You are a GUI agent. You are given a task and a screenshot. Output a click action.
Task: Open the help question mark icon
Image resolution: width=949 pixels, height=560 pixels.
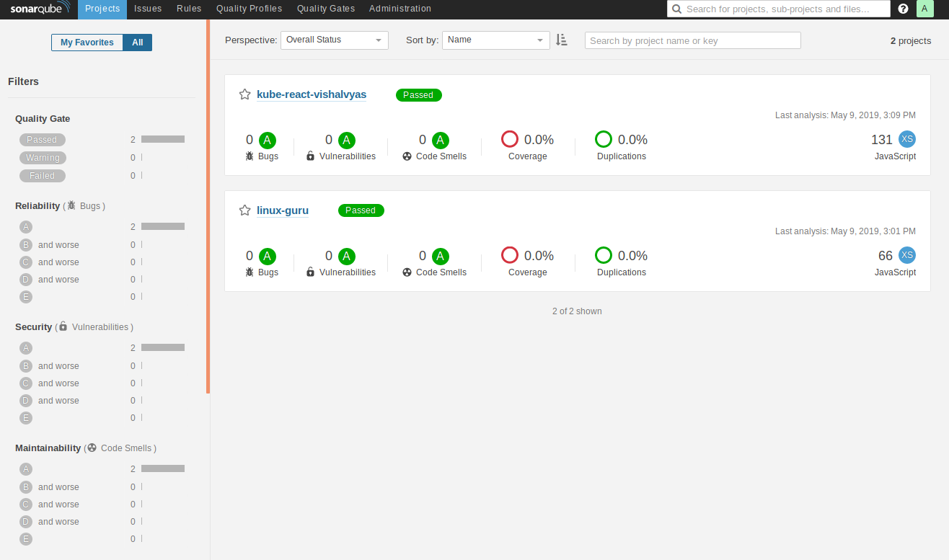[903, 9]
